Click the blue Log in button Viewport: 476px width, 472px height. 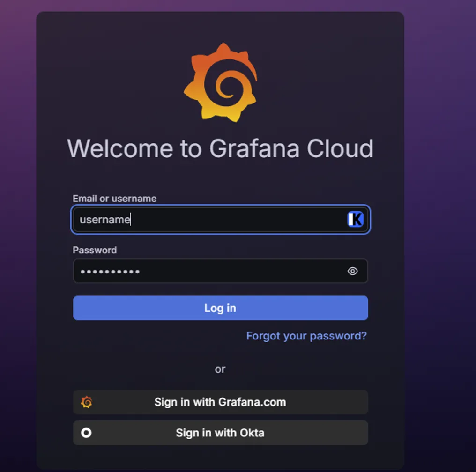tap(220, 308)
